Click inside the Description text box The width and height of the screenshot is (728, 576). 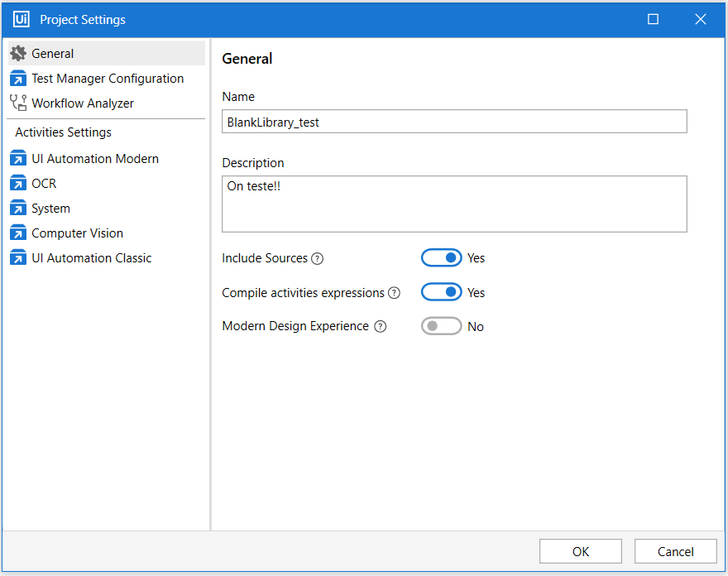[x=454, y=204]
